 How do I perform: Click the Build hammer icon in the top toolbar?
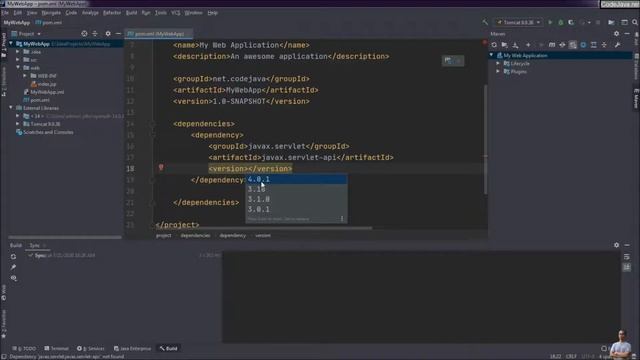coord(485,22)
